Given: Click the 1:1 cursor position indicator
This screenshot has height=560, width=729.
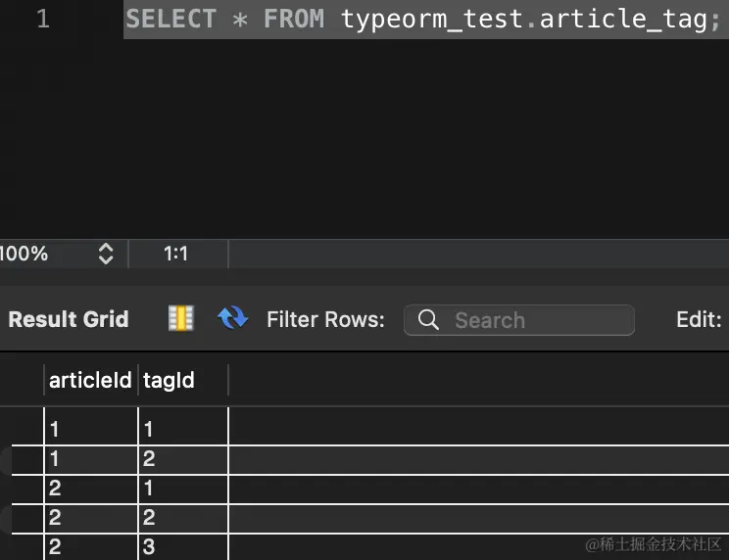Looking at the screenshot, I should 175,254.
